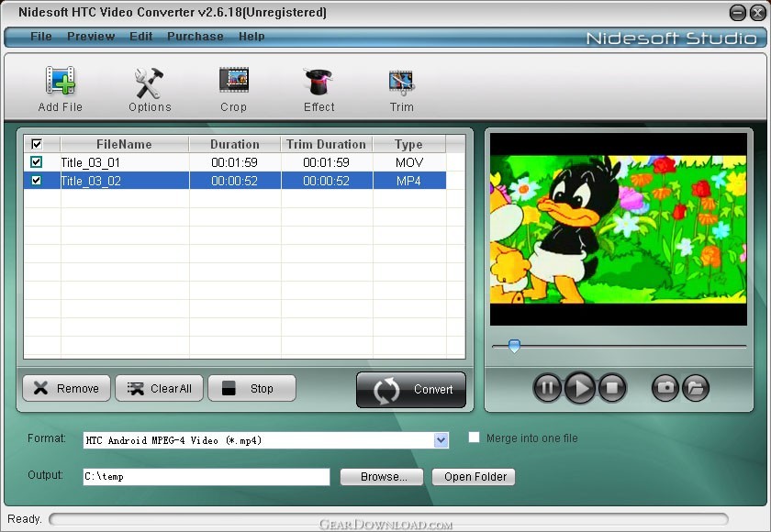The height and width of the screenshot is (532, 771).
Task: Enable Merge into one file
Action: coord(475,438)
